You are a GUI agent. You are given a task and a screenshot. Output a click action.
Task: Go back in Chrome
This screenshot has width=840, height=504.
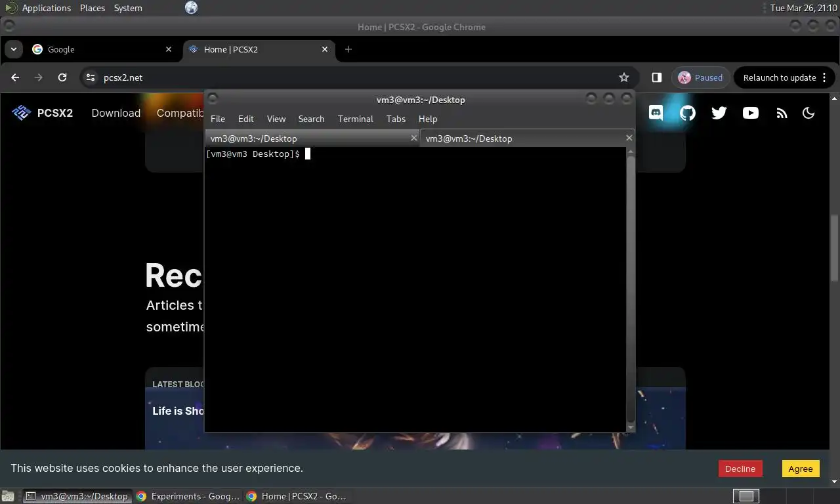[15, 77]
